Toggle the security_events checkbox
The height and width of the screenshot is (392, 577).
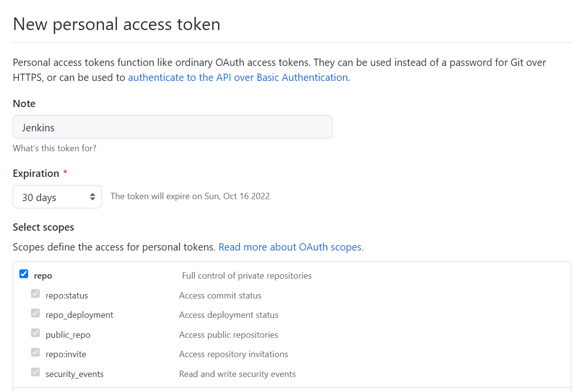tap(35, 372)
